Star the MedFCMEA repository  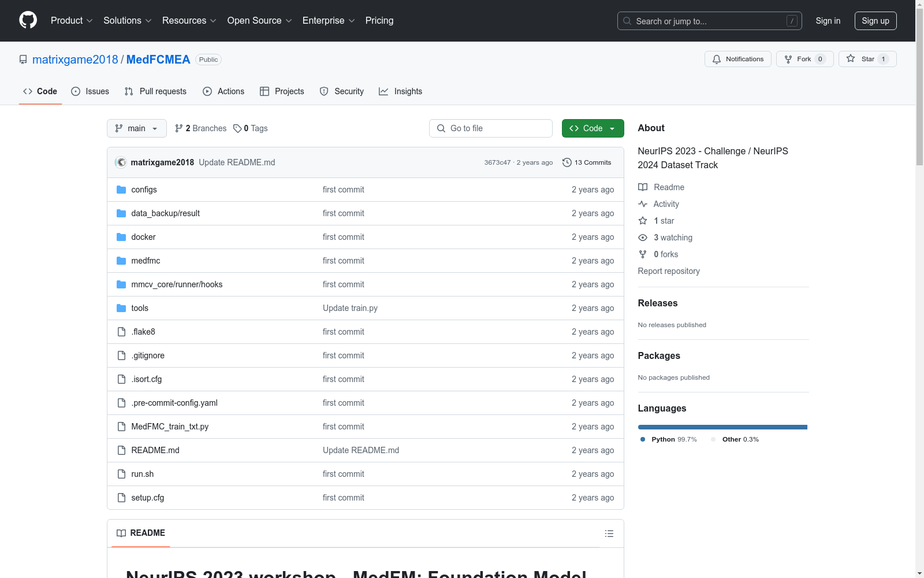(867, 59)
